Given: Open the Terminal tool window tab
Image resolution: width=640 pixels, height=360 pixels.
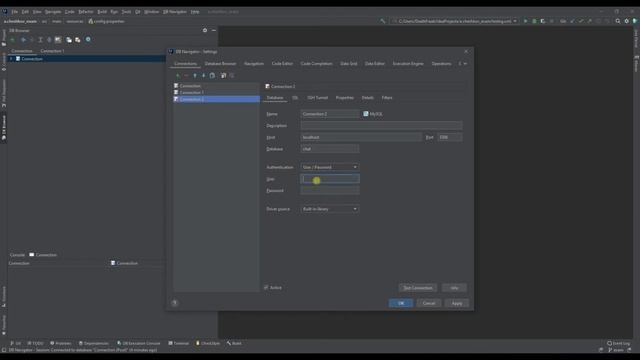Looking at the screenshot, I should click(x=178, y=343).
